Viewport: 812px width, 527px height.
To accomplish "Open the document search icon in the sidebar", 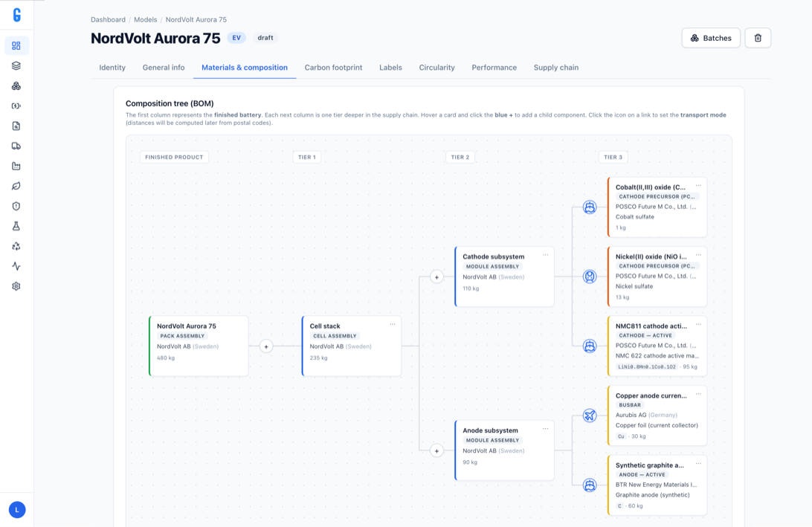I will point(16,126).
